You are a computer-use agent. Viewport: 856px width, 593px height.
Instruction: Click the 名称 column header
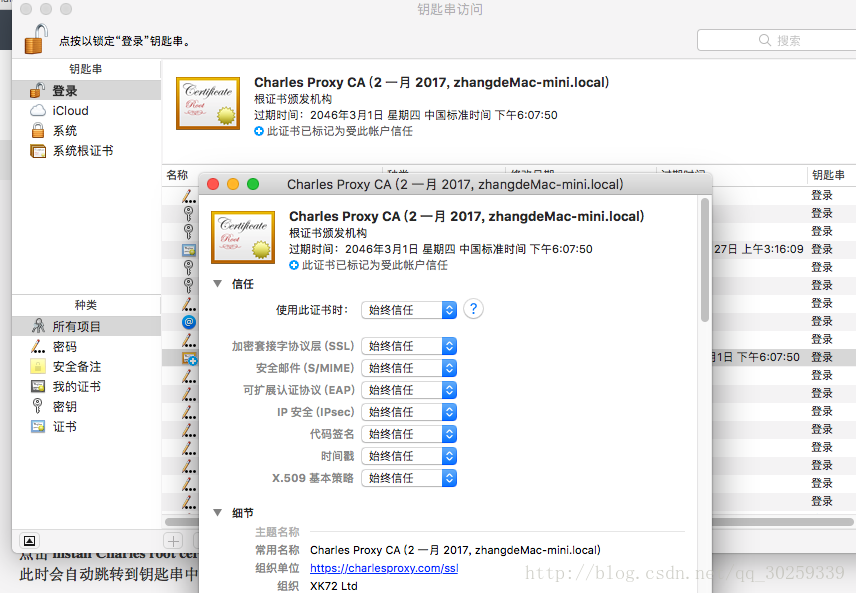[177, 175]
